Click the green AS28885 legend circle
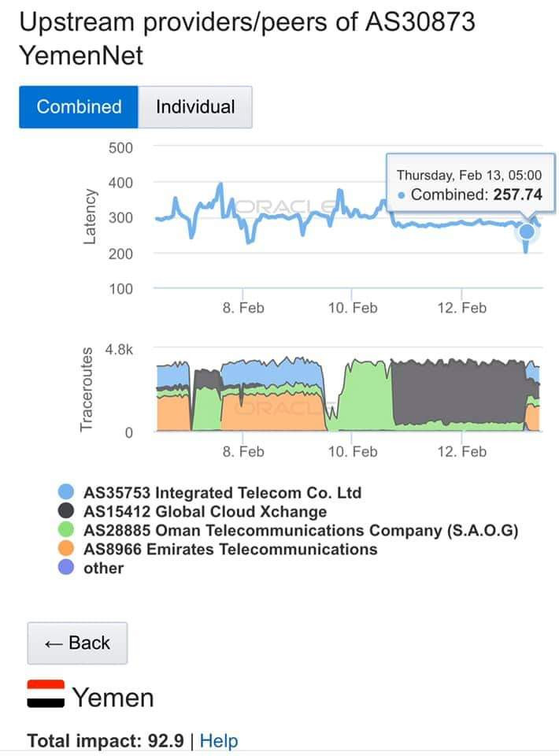This screenshot has height=756, width=559. [67, 531]
